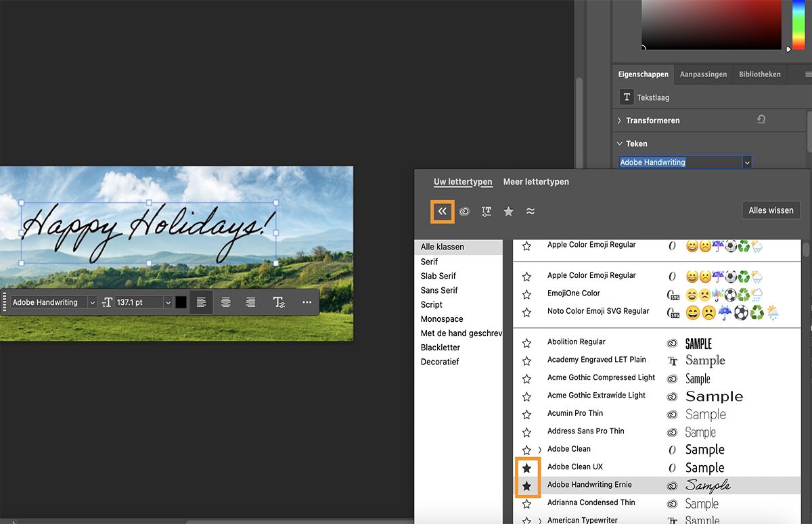This screenshot has height=524, width=812.
Task: Click the black text color swatch
Action: coord(179,302)
